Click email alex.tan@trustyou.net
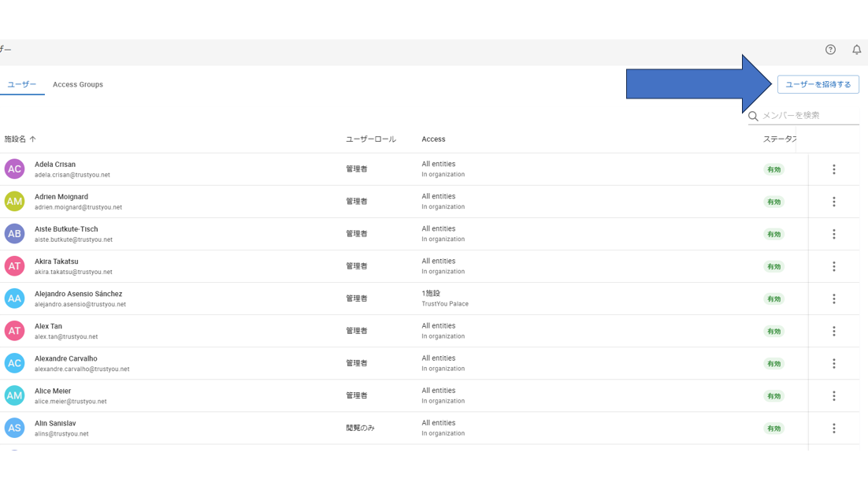This screenshot has height=486, width=868. (x=66, y=336)
